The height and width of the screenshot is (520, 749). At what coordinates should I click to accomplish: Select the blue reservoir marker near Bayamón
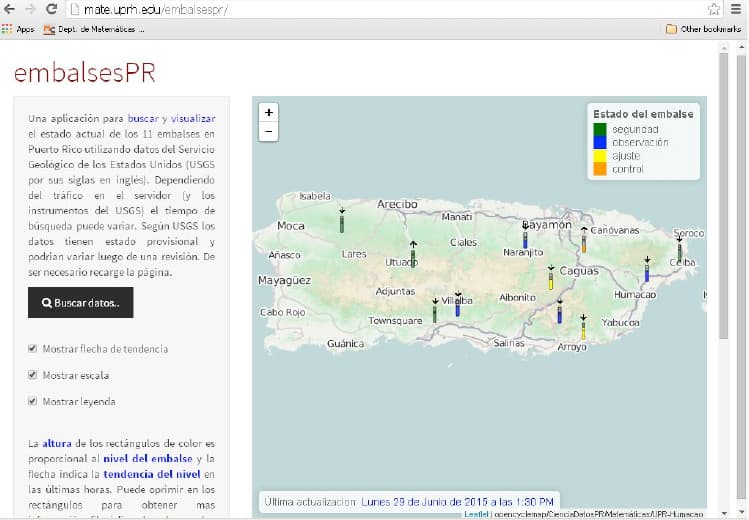pyautogui.click(x=525, y=240)
